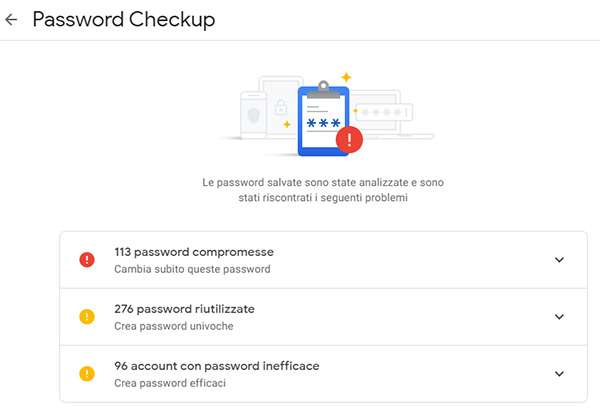
Task: Click the red alert icon for compromised passwords
Action: click(x=87, y=260)
